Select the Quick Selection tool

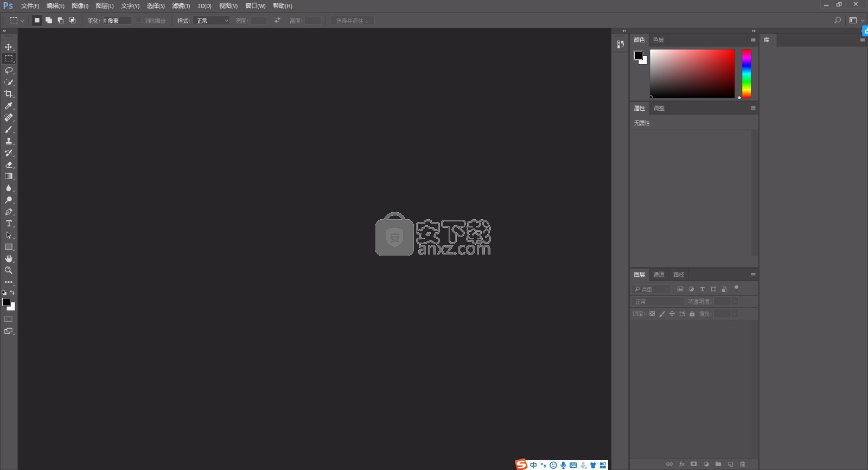[9, 82]
